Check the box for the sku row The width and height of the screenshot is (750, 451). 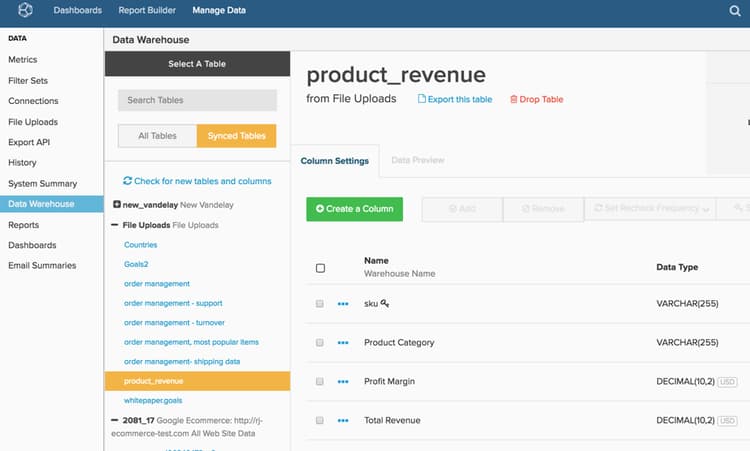(x=320, y=303)
